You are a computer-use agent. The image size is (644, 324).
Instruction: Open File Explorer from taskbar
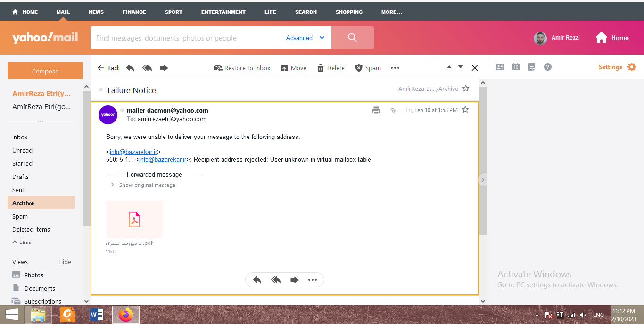pyautogui.click(x=38, y=314)
